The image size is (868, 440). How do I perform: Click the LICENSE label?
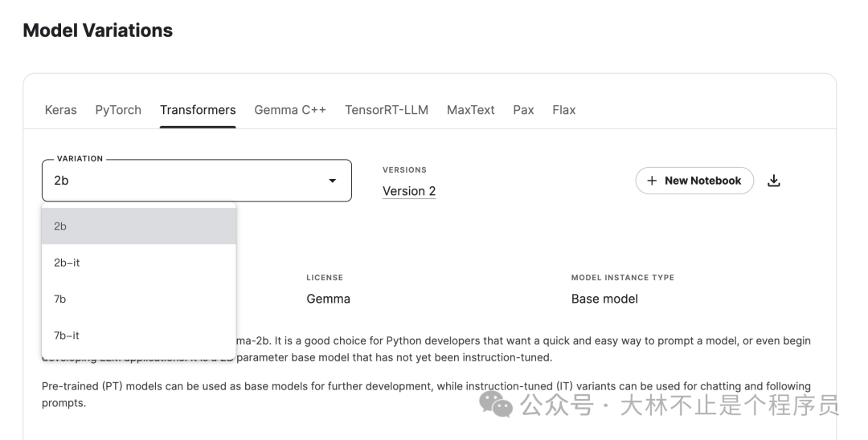(325, 278)
